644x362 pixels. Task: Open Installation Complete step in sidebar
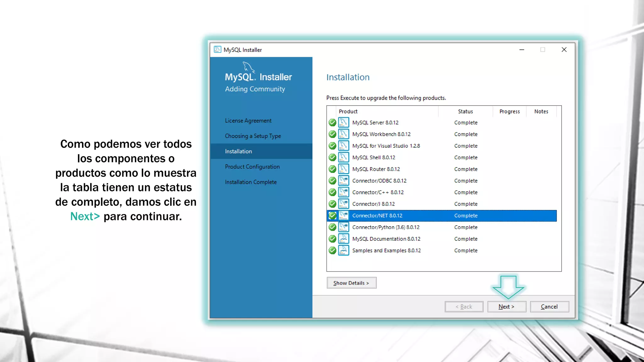click(x=251, y=182)
